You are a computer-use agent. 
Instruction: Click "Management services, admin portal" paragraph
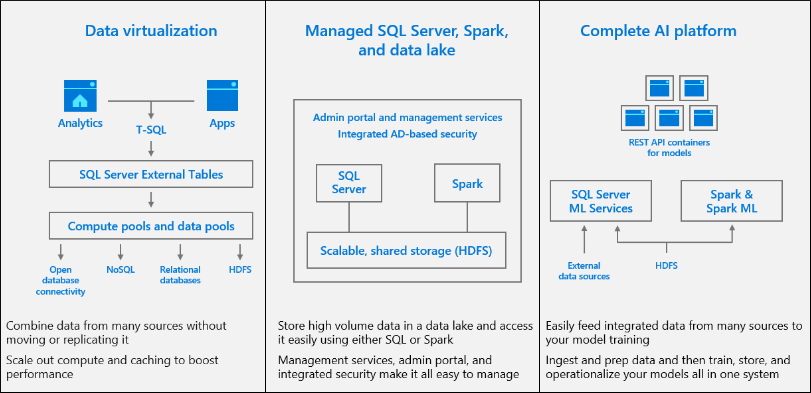(x=398, y=366)
